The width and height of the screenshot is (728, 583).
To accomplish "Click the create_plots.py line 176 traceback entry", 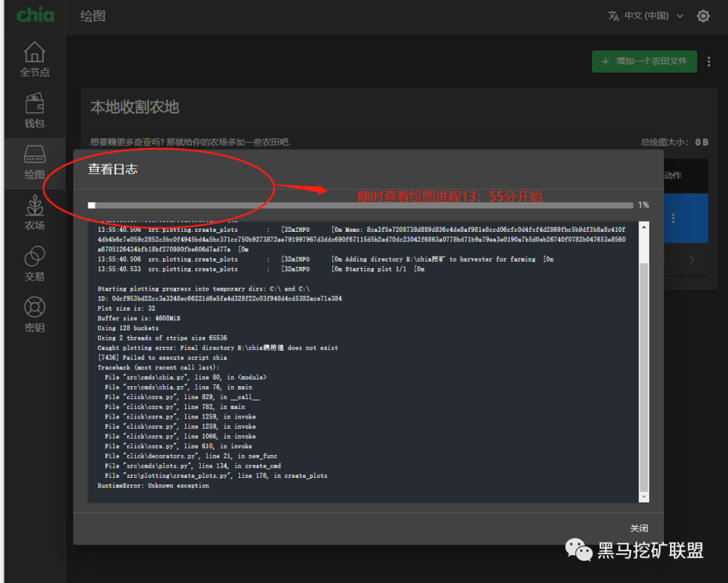I will [x=216, y=476].
